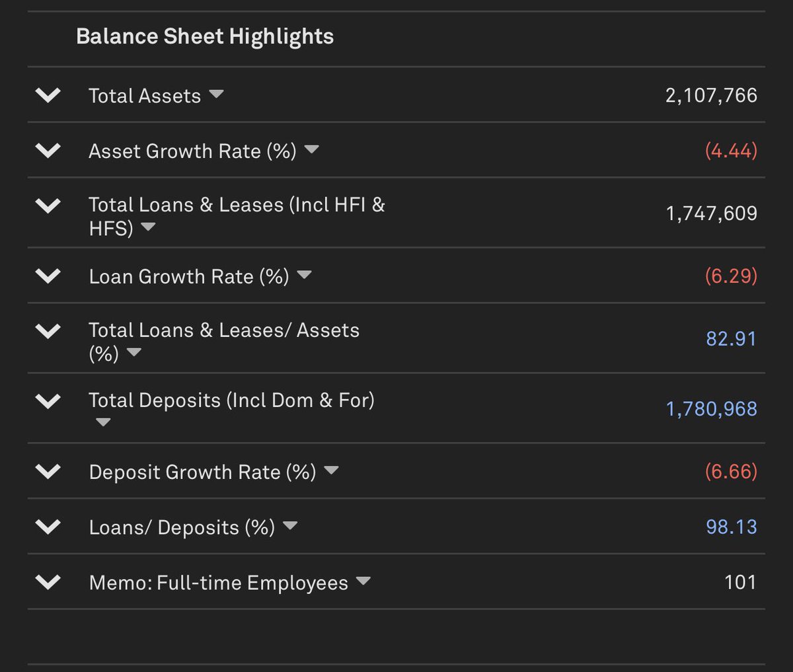Click the total assets value 2,107,766

click(x=711, y=95)
